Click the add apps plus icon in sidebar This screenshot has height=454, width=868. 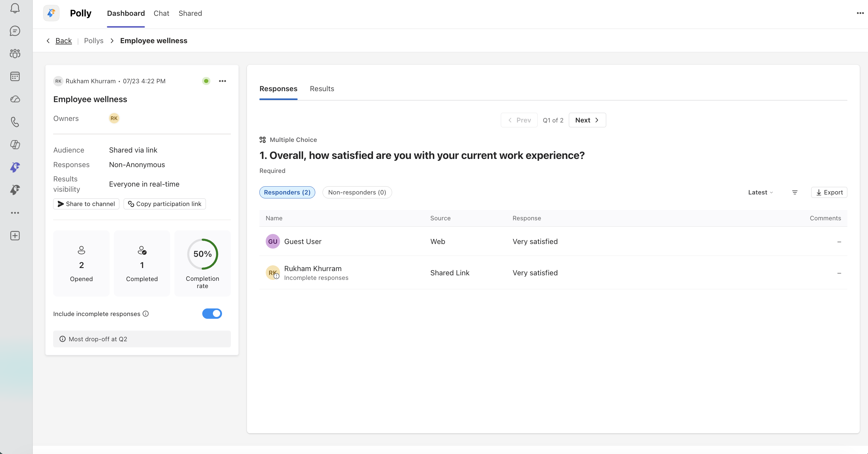pyautogui.click(x=15, y=236)
